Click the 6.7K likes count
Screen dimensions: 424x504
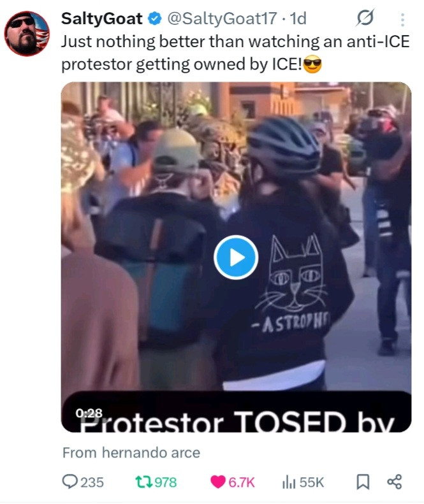(x=242, y=482)
